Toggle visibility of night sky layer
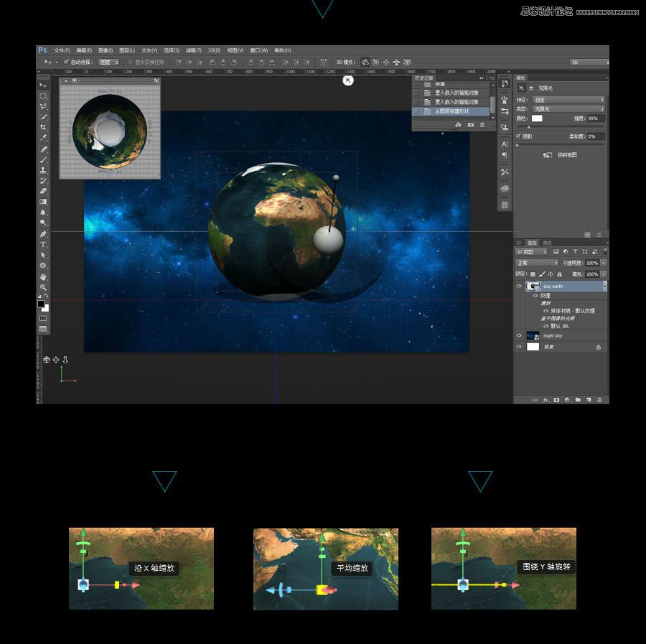646x644 pixels. click(519, 335)
